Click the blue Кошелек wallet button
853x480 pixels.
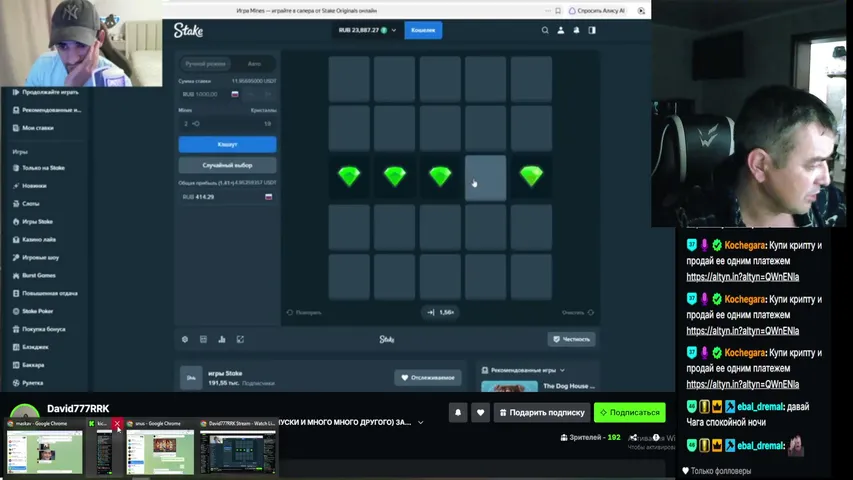(423, 30)
